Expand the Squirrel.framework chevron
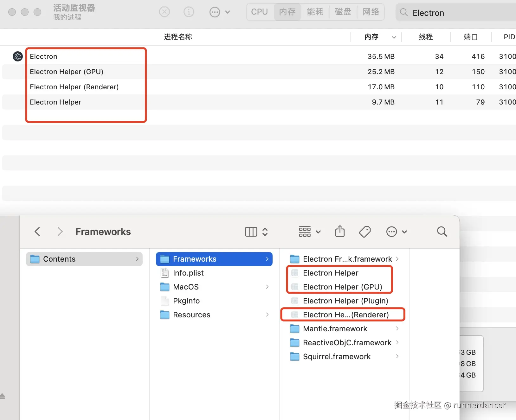This screenshot has height=420, width=516. pos(397,356)
